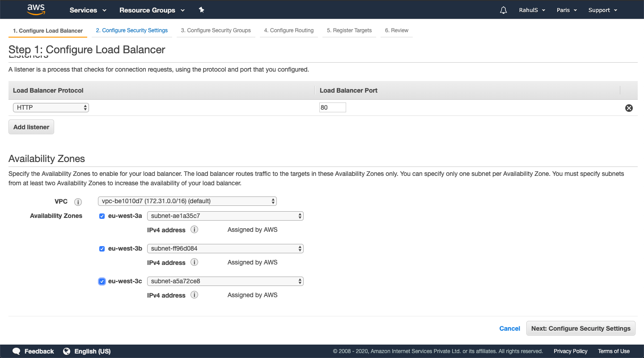
Task: Click IPv4 address info icon for eu-west-3c
Action: (194, 295)
